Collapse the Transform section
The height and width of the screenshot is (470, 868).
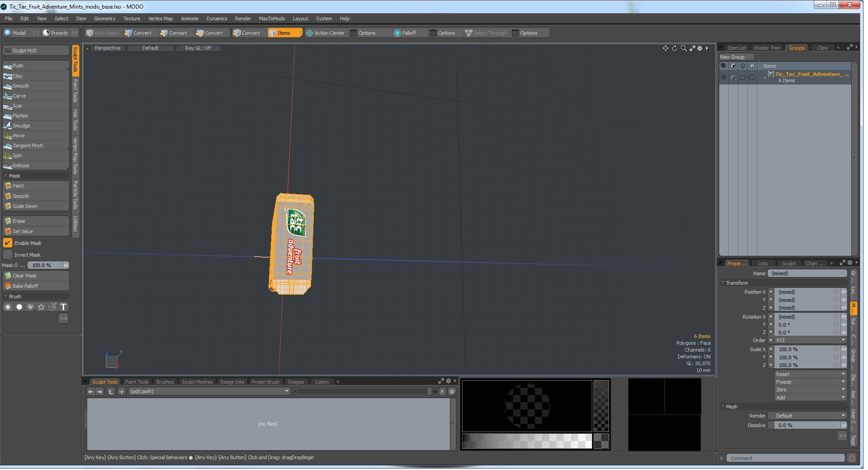(723, 283)
